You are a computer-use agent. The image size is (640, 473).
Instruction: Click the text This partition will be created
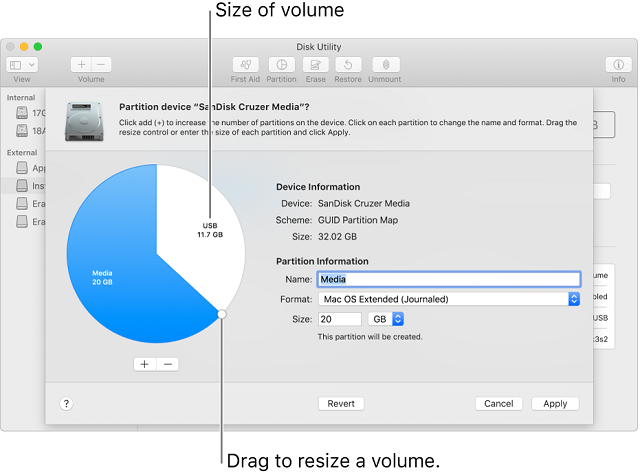(370, 337)
